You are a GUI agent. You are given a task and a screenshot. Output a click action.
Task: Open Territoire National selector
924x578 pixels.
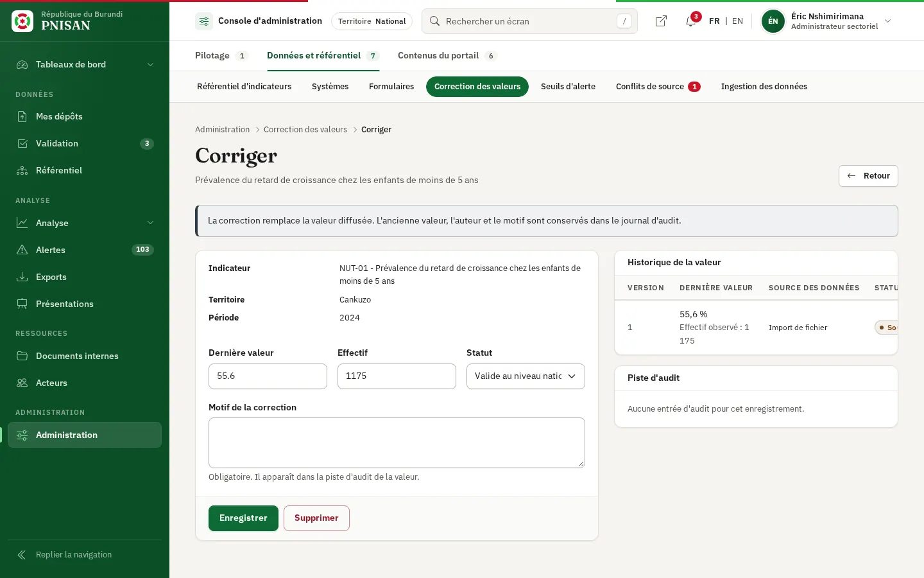click(372, 21)
